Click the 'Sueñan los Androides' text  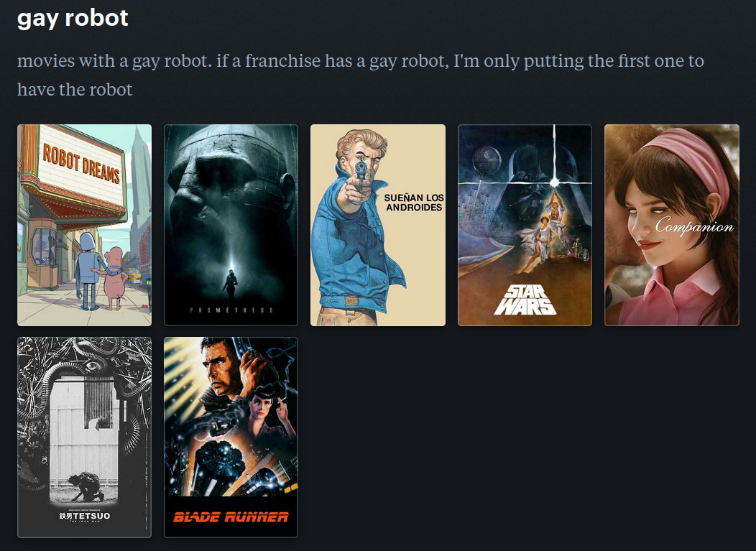click(x=414, y=203)
